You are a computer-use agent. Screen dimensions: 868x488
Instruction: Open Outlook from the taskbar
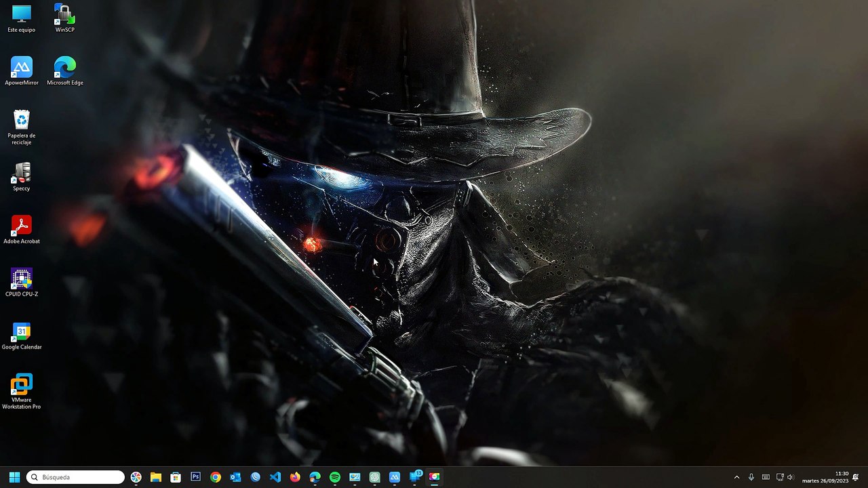tap(235, 477)
